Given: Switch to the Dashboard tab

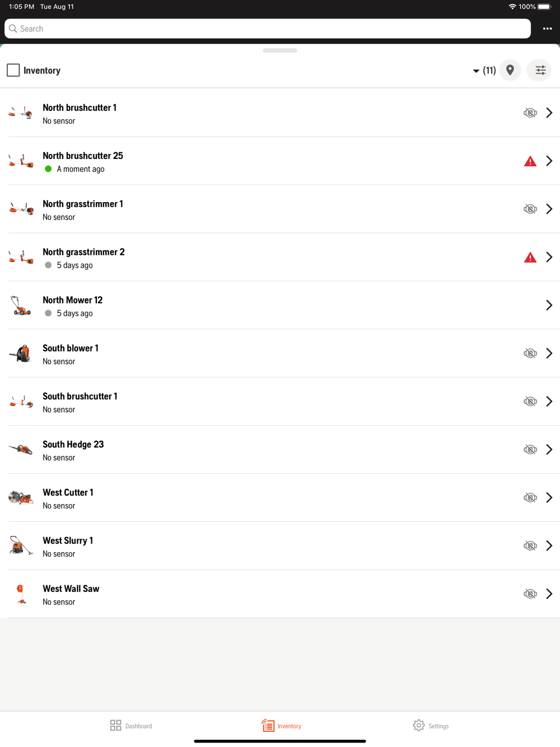Looking at the screenshot, I should 131,726.
